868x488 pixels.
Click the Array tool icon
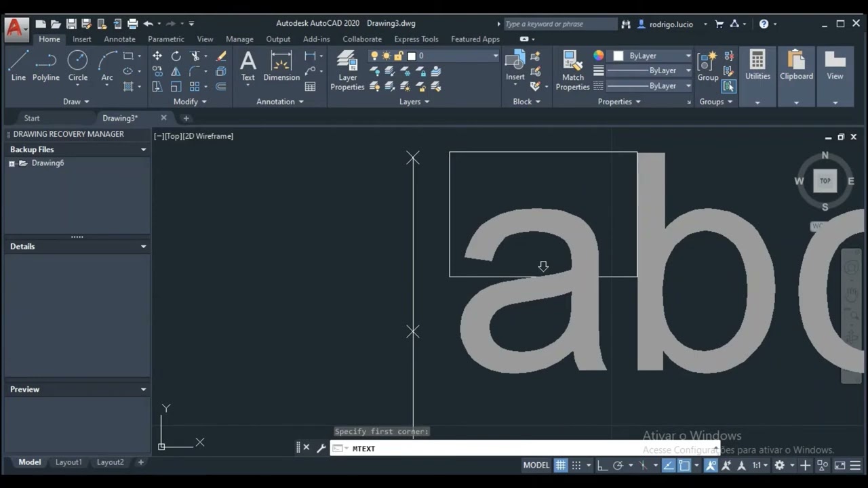pyautogui.click(x=195, y=87)
